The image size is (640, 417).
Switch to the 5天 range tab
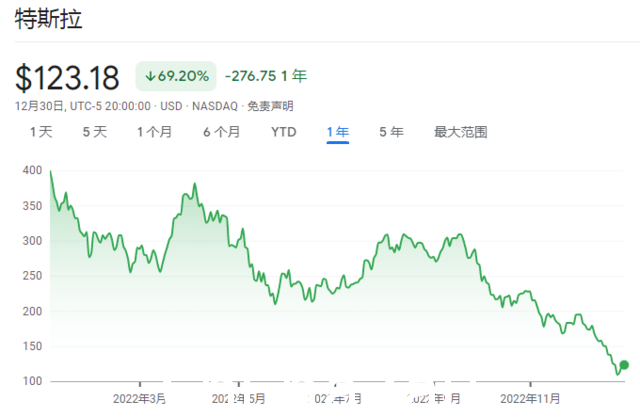click(95, 132)
